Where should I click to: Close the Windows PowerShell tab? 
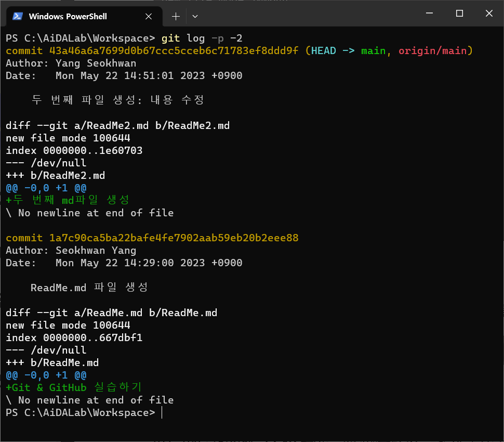coord(149,17)
